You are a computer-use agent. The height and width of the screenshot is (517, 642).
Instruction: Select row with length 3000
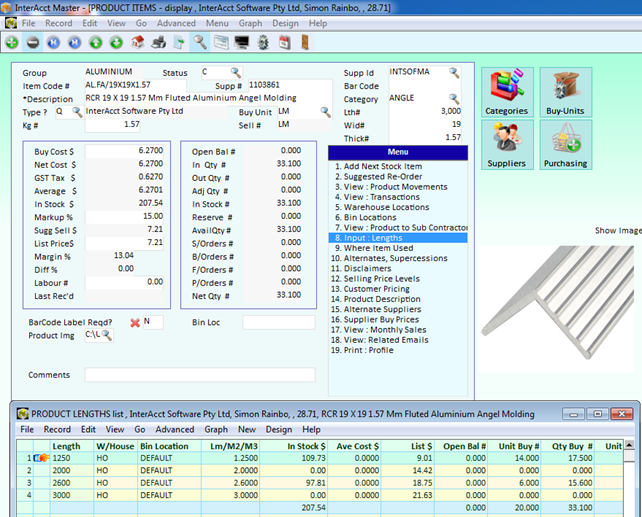(319, 495)
